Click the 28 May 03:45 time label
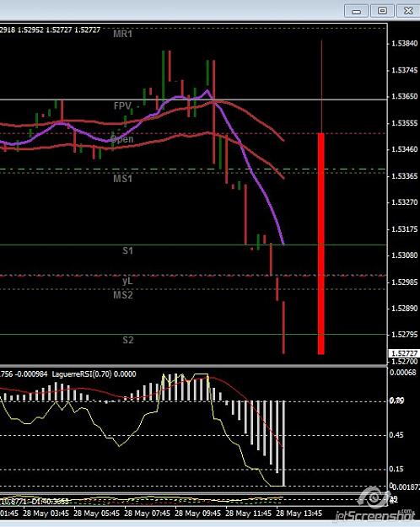This screenshot has height=527, width=420. pyautogui.click(x=46, y=514)
